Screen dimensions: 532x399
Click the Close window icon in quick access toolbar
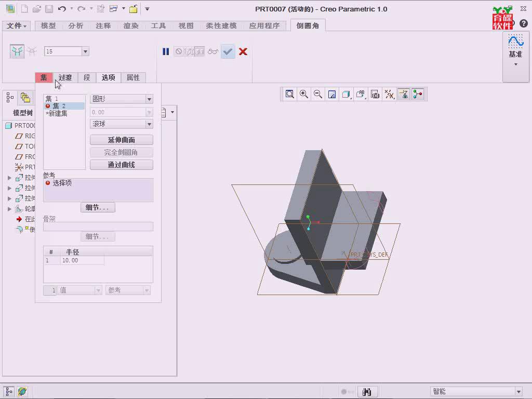pyautogui.click(x=134, y=9)
